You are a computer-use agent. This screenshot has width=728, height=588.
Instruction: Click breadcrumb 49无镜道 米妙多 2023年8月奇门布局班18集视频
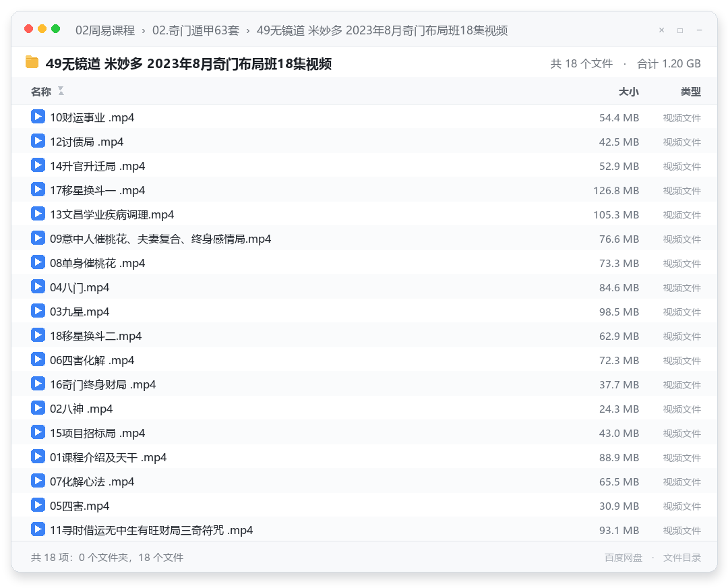pos(382,30)
